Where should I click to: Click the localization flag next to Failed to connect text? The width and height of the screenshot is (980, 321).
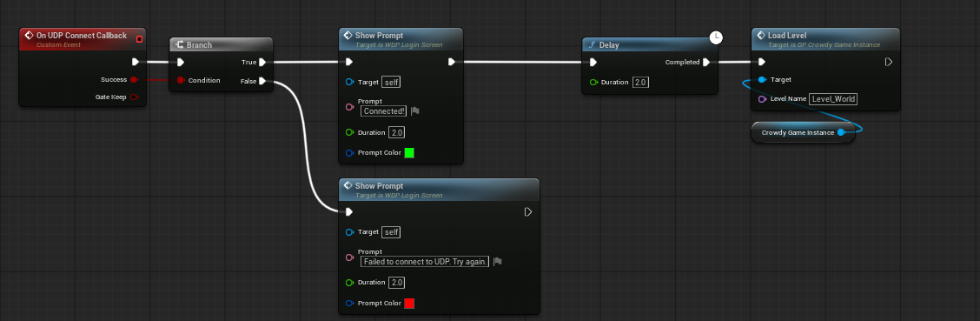pyautogui.click(x=498, y=262)
